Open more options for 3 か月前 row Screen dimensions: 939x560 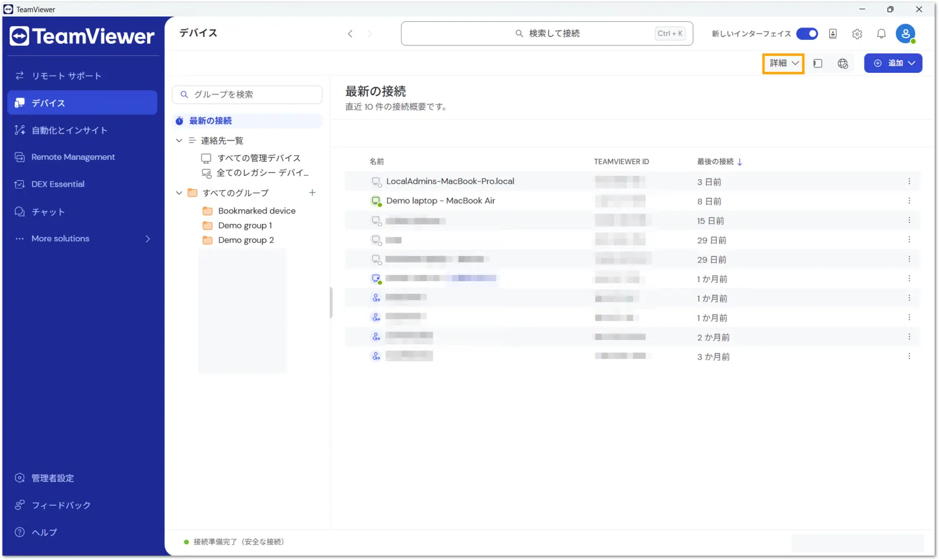pyautogui.click(x=909, y=356)
